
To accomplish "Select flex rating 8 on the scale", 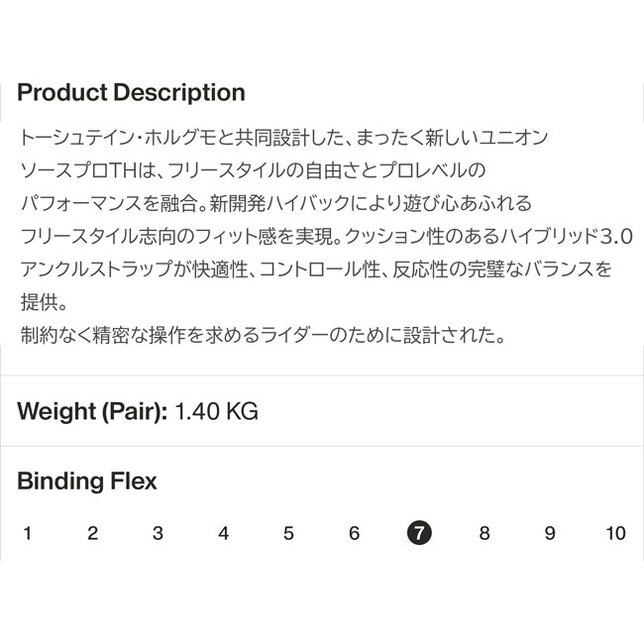I will [484, 533].
